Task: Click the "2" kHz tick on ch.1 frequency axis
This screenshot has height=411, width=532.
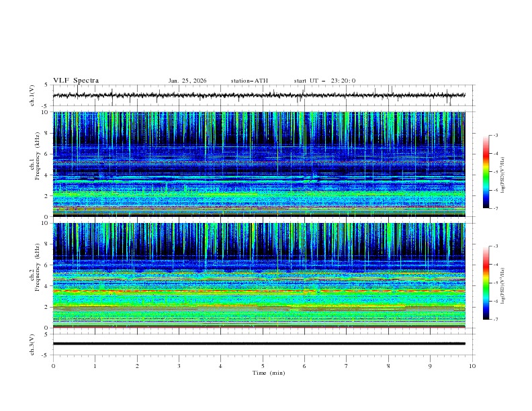Action: click(48, 196)
